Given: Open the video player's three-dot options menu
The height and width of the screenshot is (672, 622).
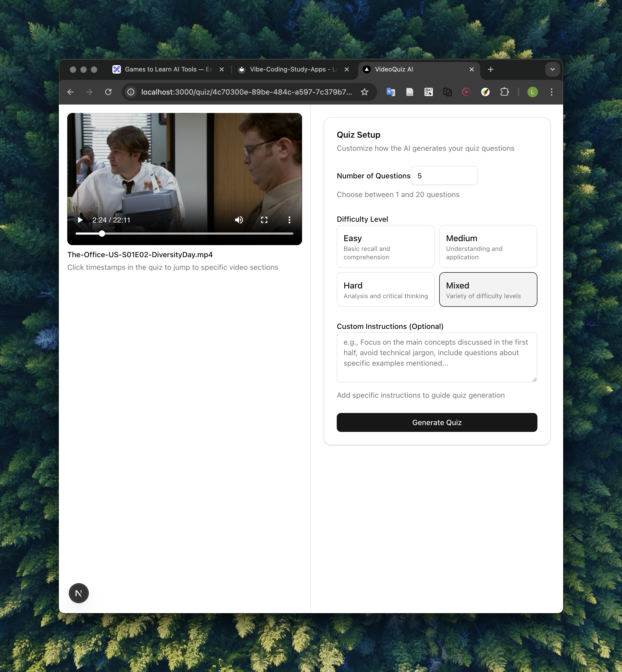Looking at the screenshot, I should [289, 220].
